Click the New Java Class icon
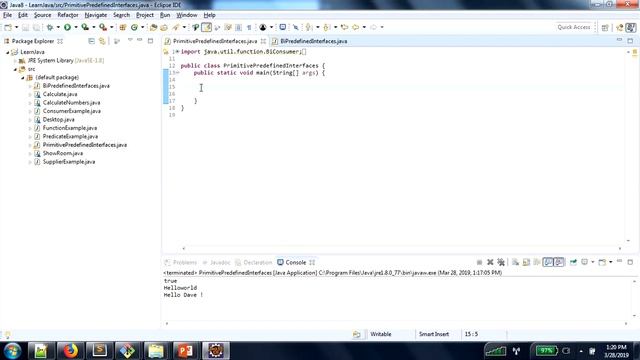This screenshot has height=360, width=640. 134,27
